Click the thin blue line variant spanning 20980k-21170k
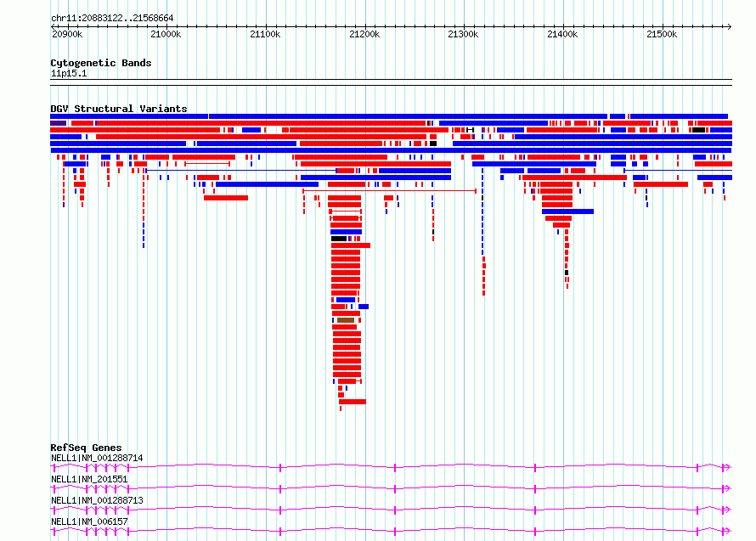 241,171
